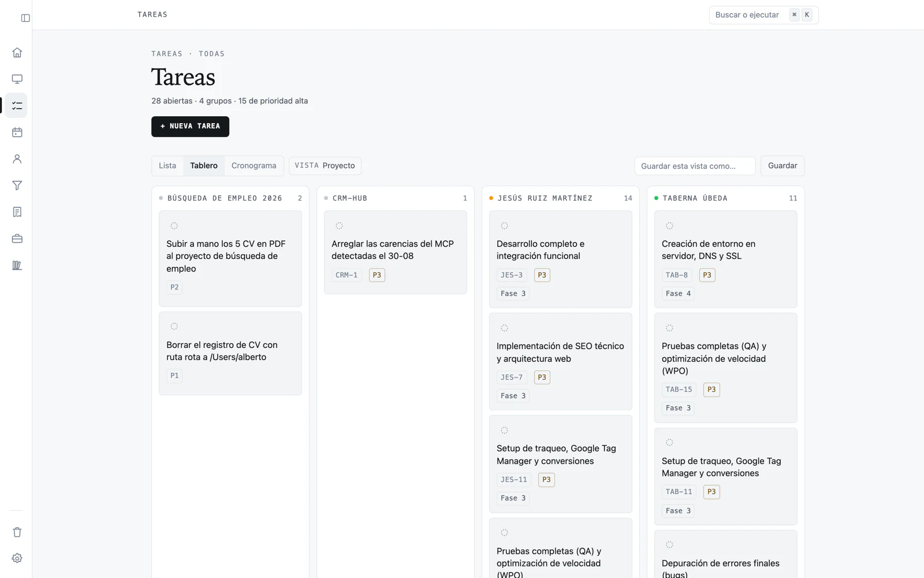This screenshot has height=578, width=924.
Task: Open 'Setup de traqueo' card with tag TAB-11
Action: (x=726, y=476)
